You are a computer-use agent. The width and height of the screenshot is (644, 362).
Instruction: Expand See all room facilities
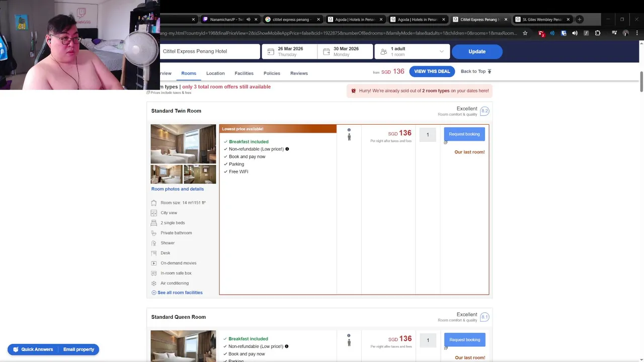(x=177, y=293)
